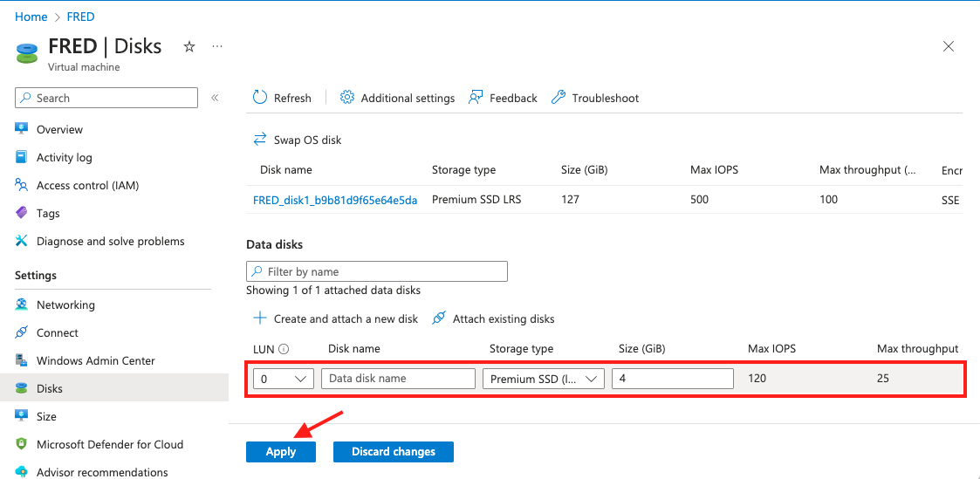Collapse the sidebar with double chevron
Image resolution: width=980 pixels, height=479 pixels.
point(215,98)
